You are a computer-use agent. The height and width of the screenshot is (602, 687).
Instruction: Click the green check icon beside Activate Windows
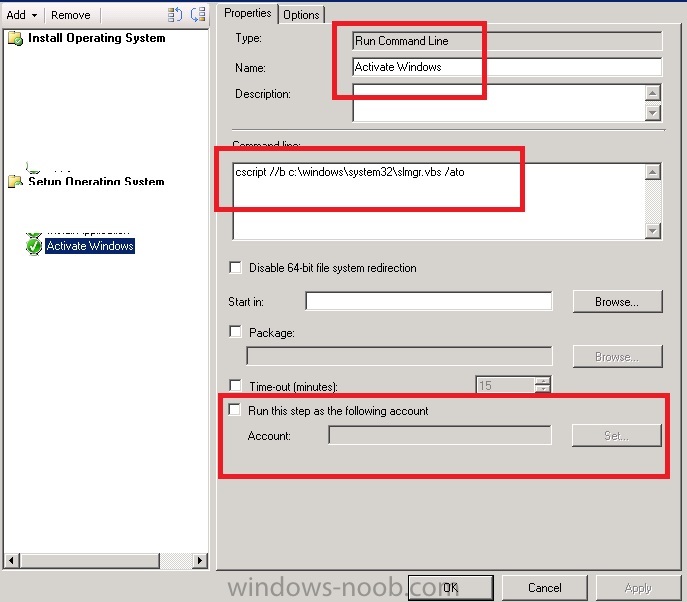point(34,245)
